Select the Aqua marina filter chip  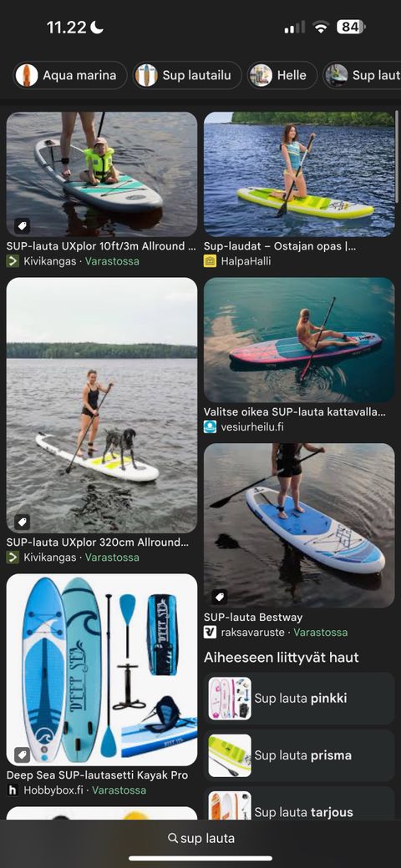[70, 75]
